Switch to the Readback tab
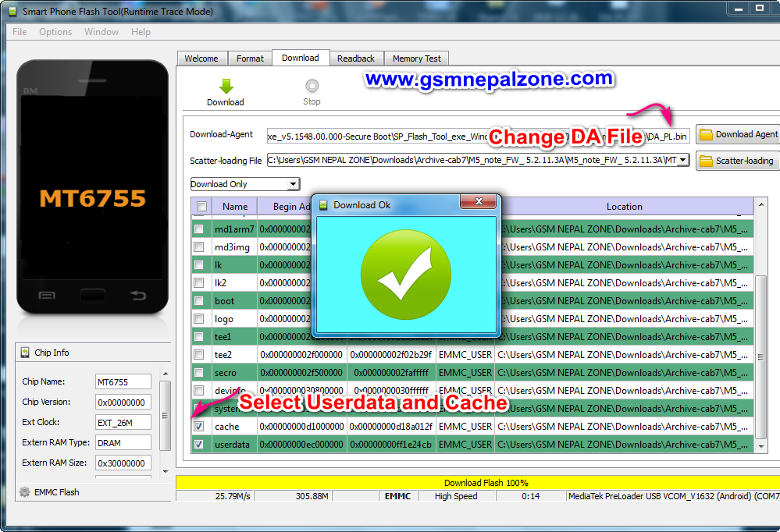Screen dimensions: 780x532 coord(356,59)
